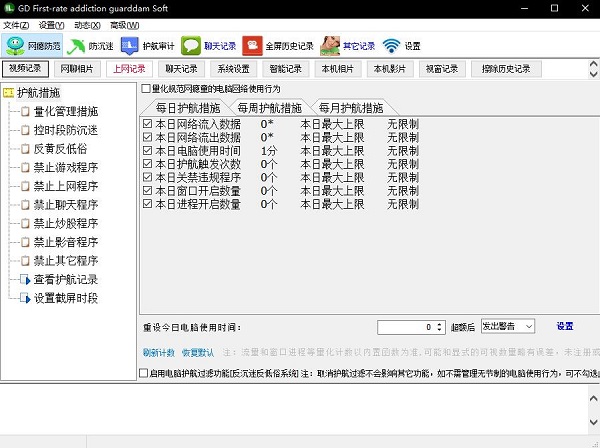Toggle 量化规范网瘾童的电脑网络使用行为 checkbox

[146, 89]
